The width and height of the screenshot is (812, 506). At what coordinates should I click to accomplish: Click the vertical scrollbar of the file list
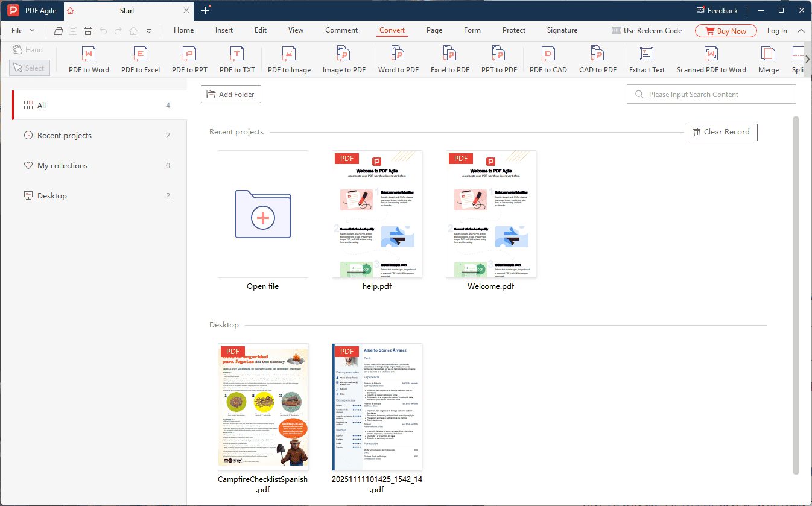tap(796, 296)
